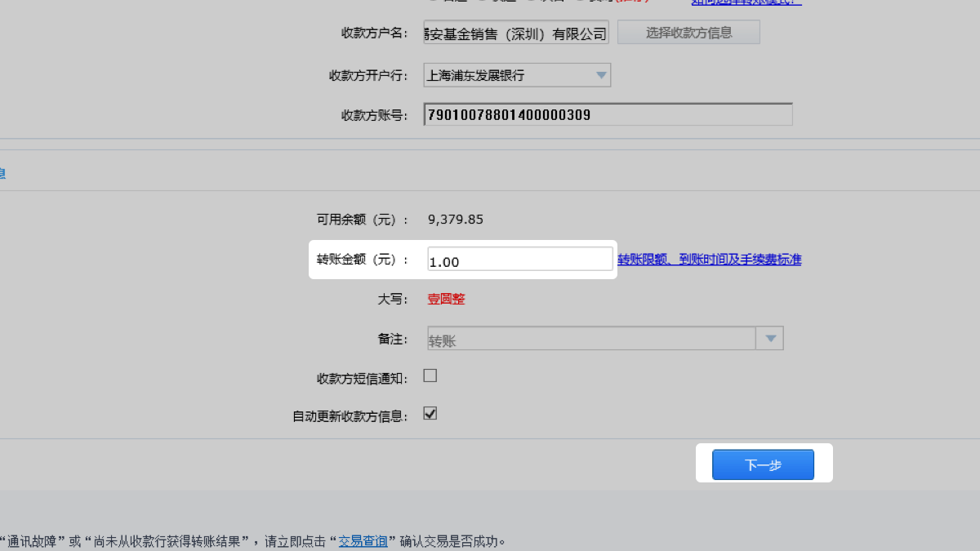Click the 收款方开户行 label text
This screenshot has height=551, width=980.
pyautogui.click(x=368, y=75)
